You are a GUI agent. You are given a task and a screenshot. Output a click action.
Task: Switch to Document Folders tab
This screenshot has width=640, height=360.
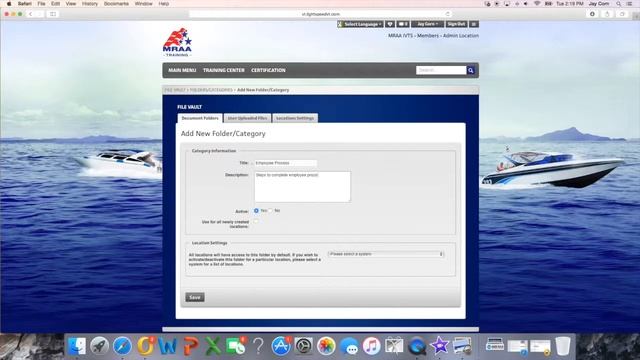200,118
